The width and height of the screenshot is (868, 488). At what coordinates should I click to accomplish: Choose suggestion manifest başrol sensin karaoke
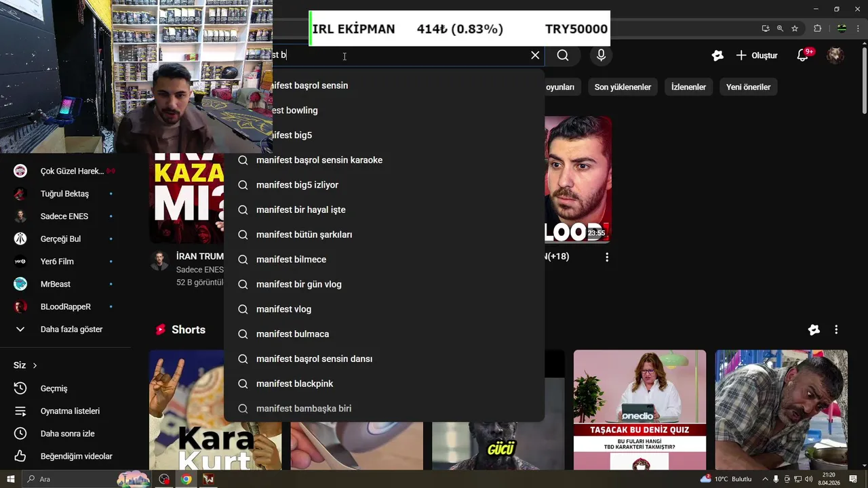coord(384,160)
